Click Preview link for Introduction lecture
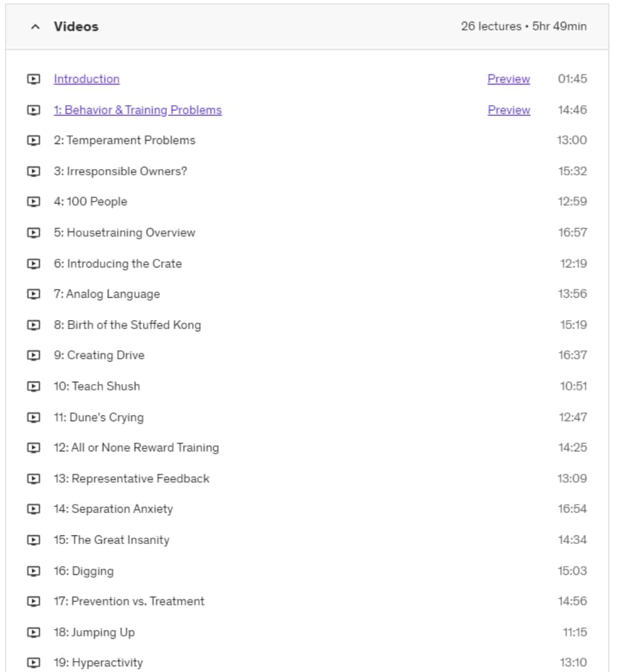Screen dimensions: 617x672 (508, 79)
